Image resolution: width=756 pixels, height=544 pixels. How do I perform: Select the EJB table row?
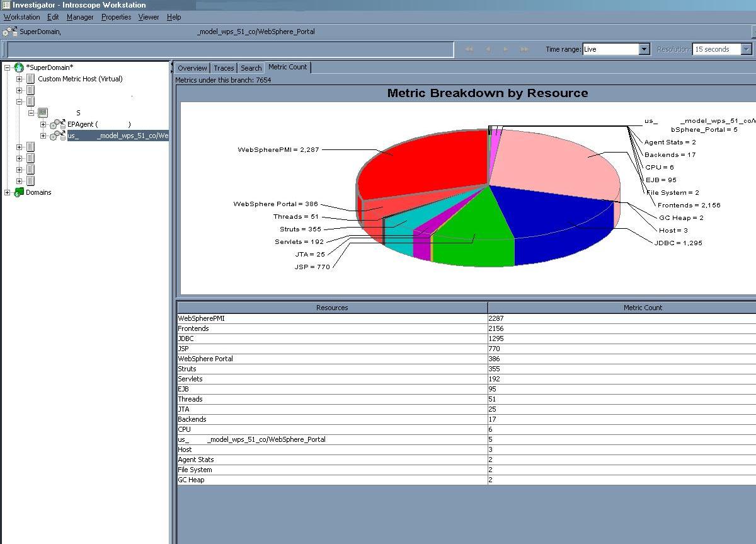[466, 389]
